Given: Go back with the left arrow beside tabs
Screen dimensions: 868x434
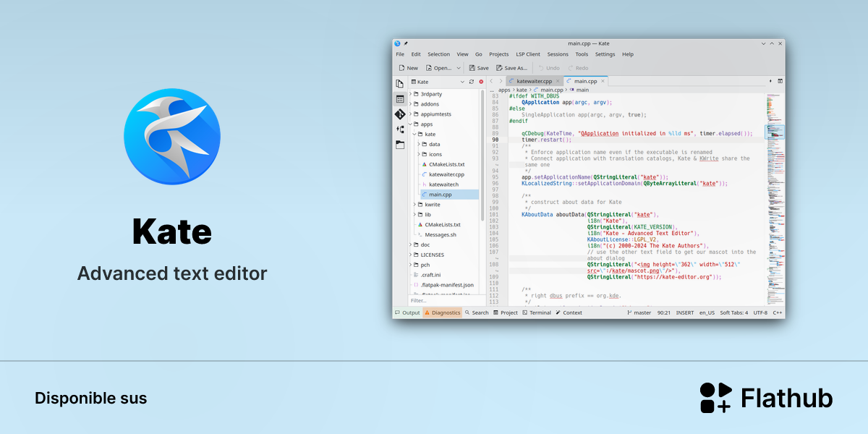Looking at the screenshot, I should tap(491, 81).
